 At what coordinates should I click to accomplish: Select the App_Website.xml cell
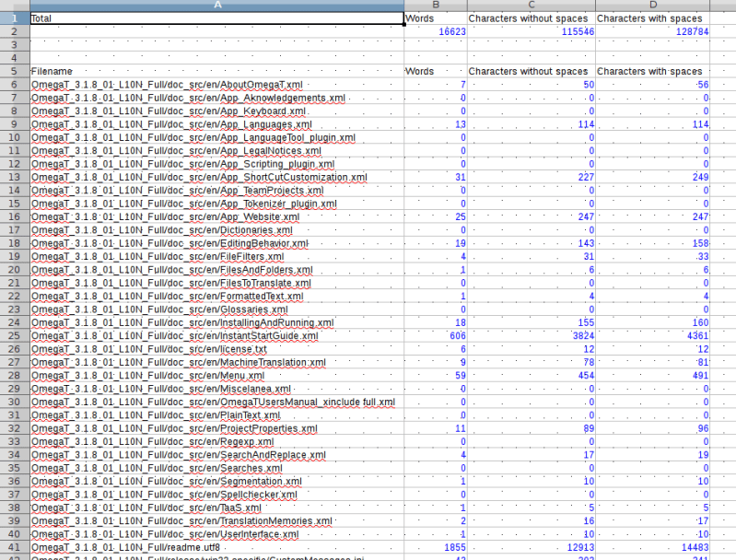pyautogui.click(x=216, y=216)
